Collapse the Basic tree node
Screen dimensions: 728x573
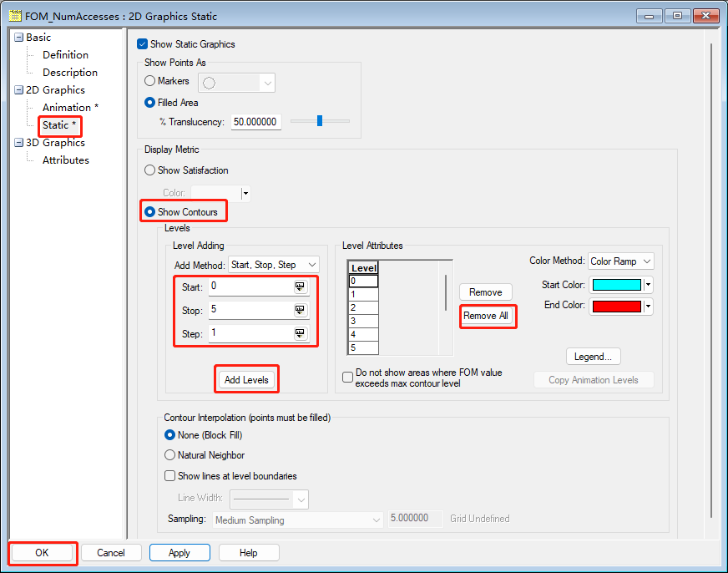(18, 38)
